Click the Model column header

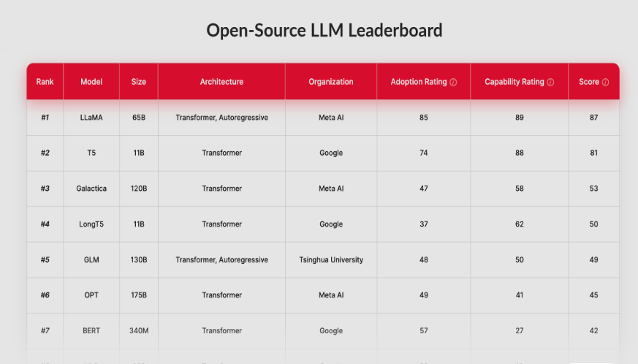click(x=91, y=82)
